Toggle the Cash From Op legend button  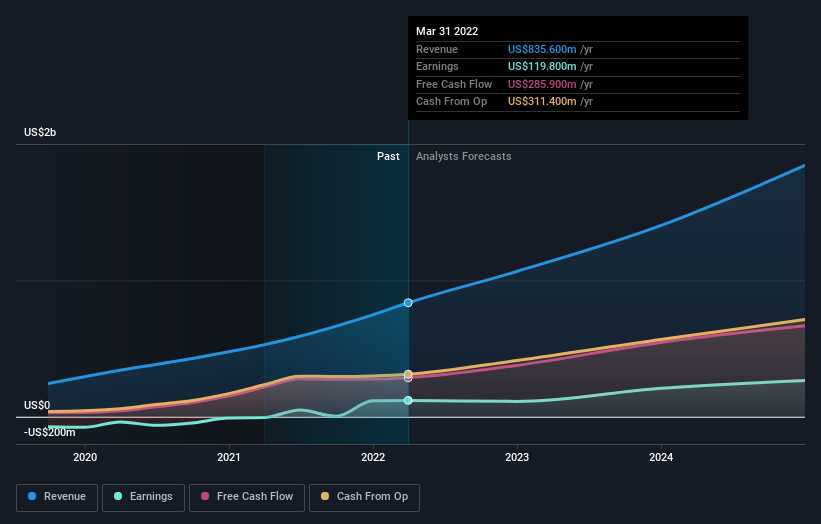pos(364,497)
